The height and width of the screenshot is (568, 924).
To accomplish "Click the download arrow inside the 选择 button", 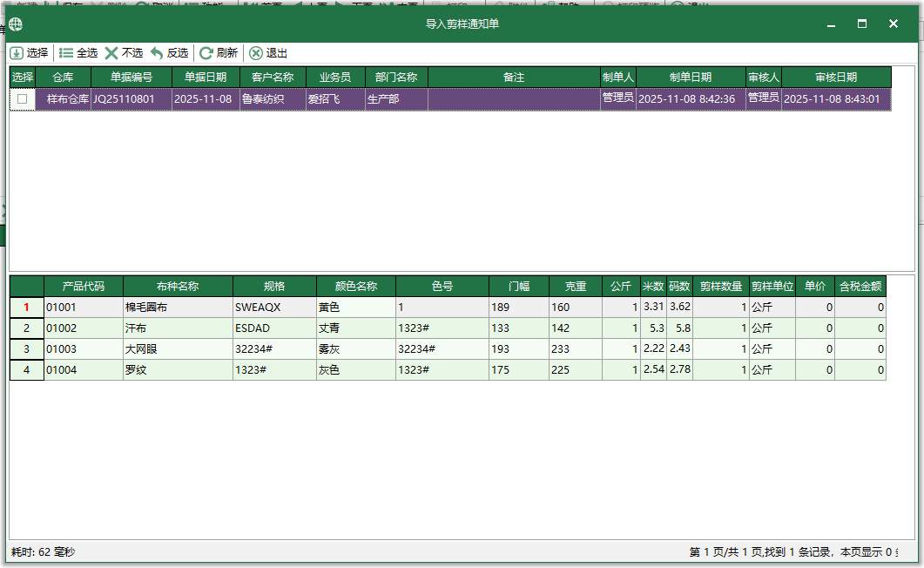I will pyautogui.click(x=18, y=52).
